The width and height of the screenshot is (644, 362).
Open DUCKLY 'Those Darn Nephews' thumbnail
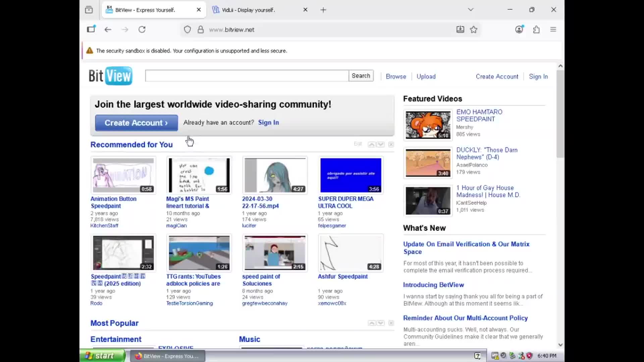click(x=428, y=163)
